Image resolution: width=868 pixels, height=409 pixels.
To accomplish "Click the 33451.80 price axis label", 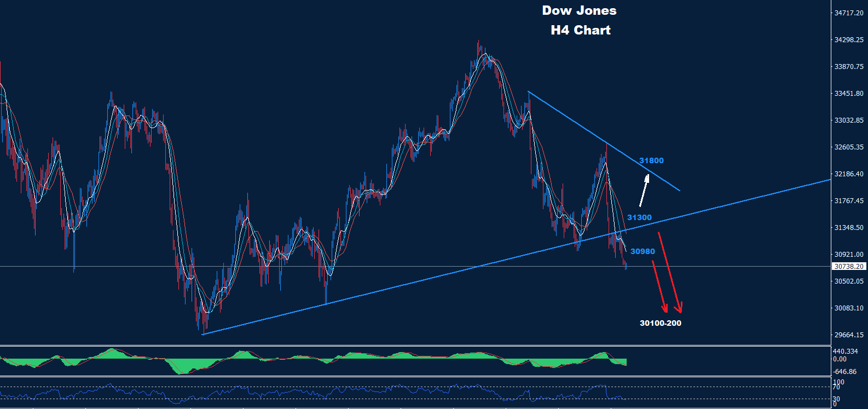I will pos(849,94).
